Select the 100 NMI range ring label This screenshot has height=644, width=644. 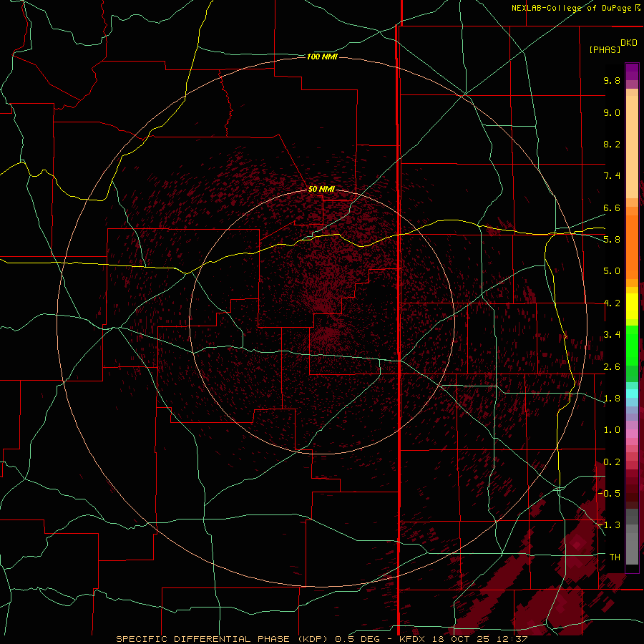pos(322,57)
